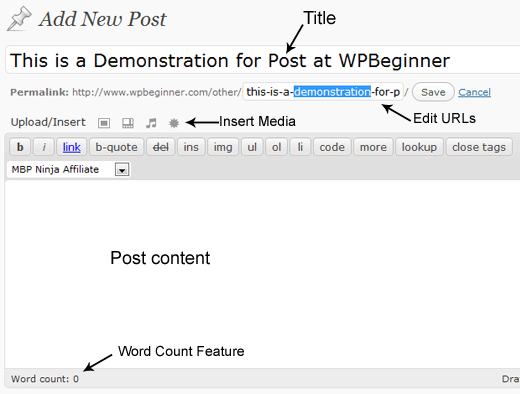Insert an image tag with the img button
Viewport: 520px width, 394px height.
(223, 147)
